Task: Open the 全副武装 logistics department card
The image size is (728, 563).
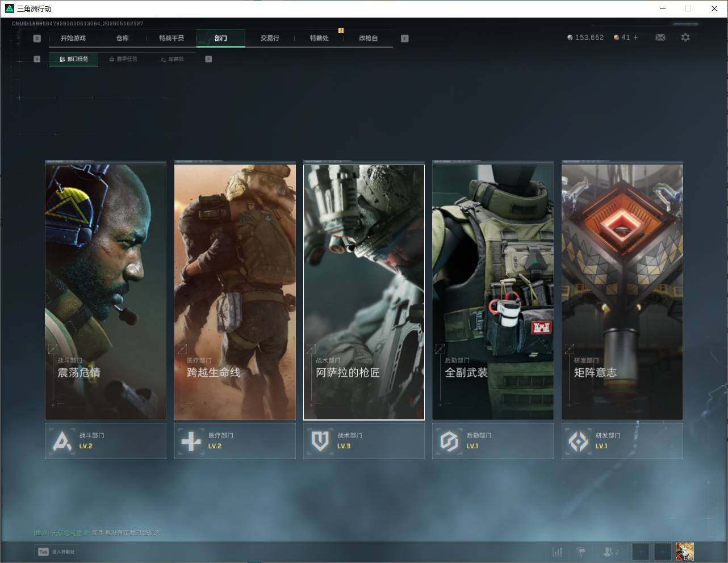Action: point(493,291)
